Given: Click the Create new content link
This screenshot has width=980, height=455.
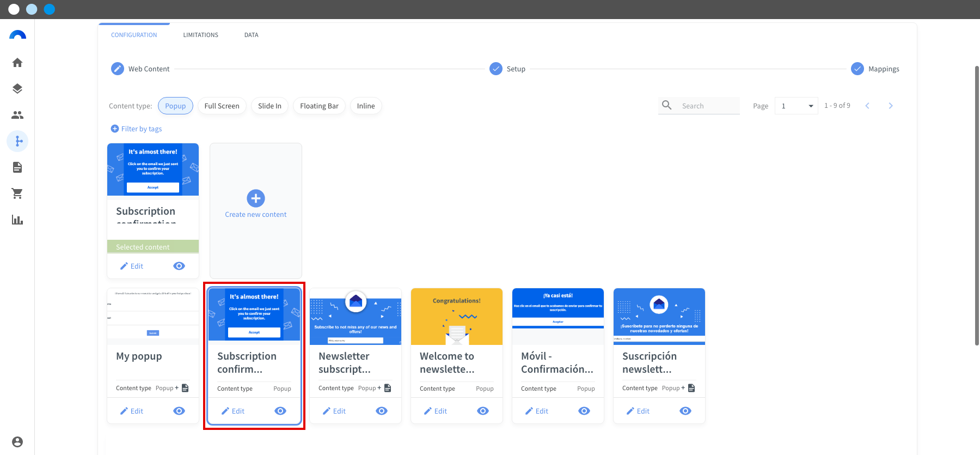Looking at the screenshot, I should pos(256,214).
